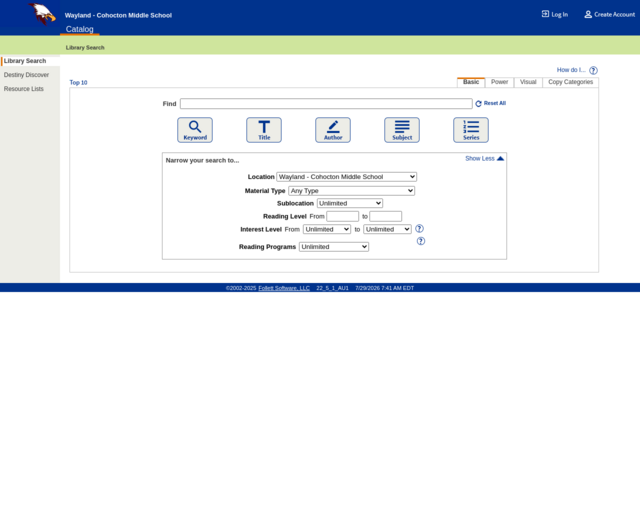Open the Top 10 link

[x=78, y=82]
